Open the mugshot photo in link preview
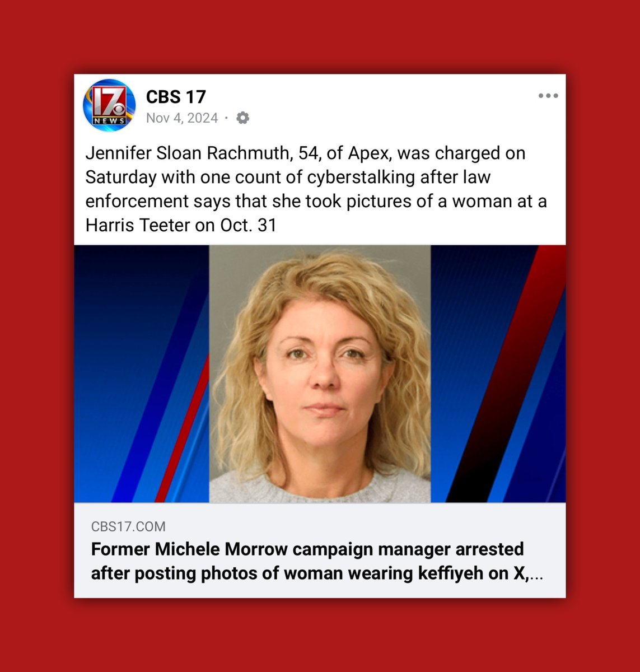The width and height of the screenshot is (640, 672). pyautogui.click(x=320, y=374)
